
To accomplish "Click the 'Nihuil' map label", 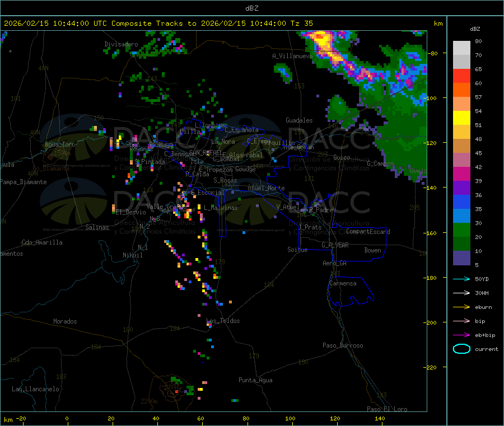I will (132, 255).
